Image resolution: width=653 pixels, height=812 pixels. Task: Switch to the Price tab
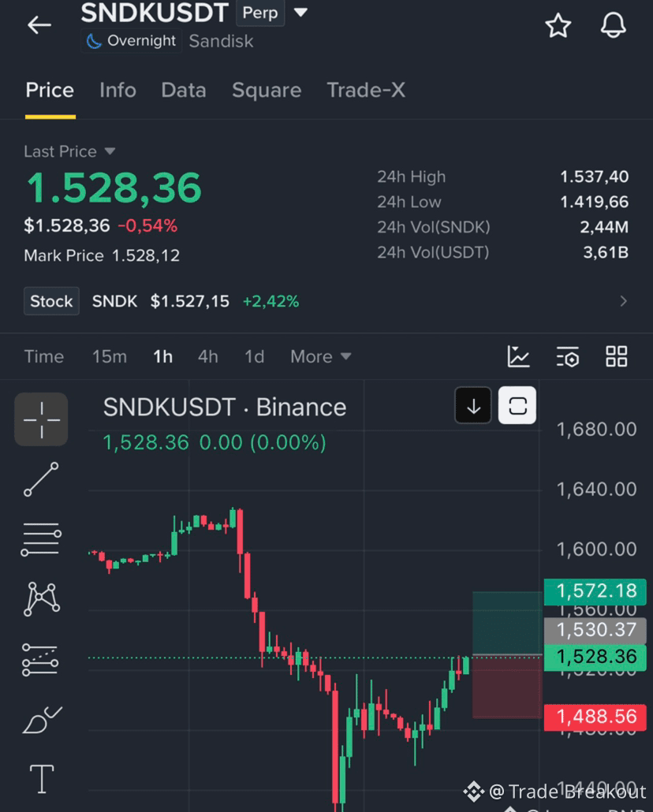50,90
